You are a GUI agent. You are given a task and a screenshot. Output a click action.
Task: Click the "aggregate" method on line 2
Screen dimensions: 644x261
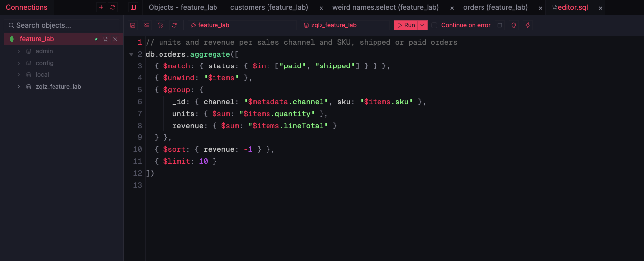click(210, 54)
